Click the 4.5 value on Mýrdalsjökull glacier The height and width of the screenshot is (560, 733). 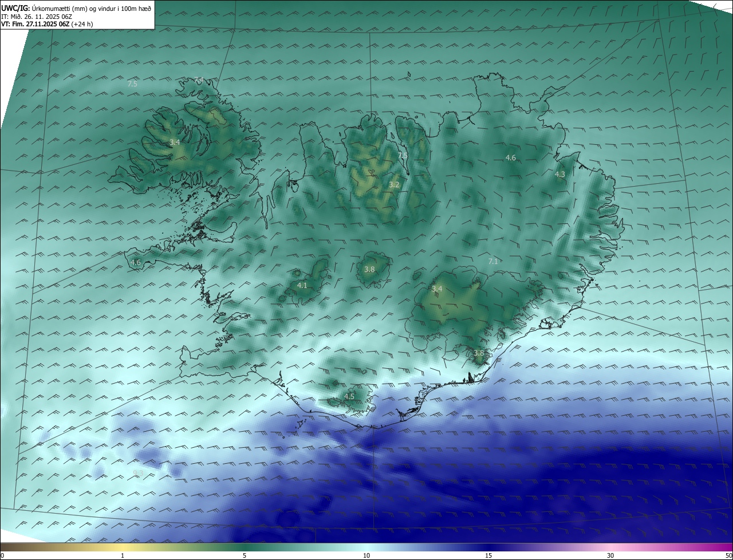pyautogui.click(x=349, y=396)
